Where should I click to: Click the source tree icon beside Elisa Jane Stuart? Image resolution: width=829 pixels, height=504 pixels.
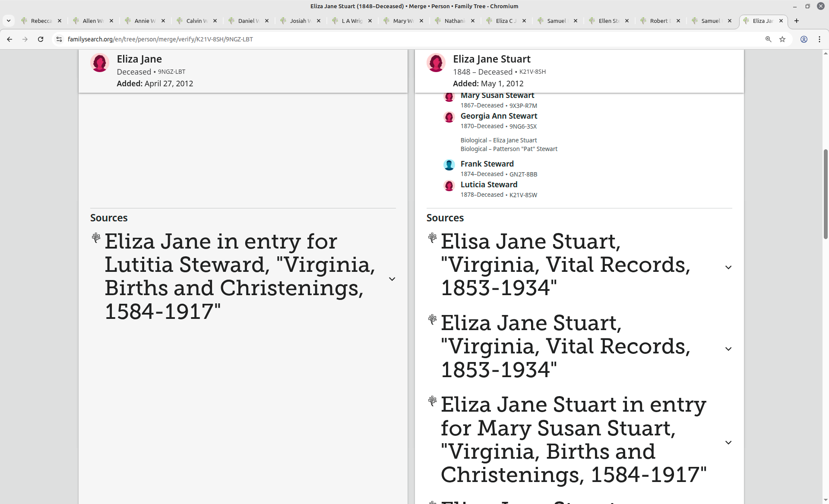click(432, 237)
